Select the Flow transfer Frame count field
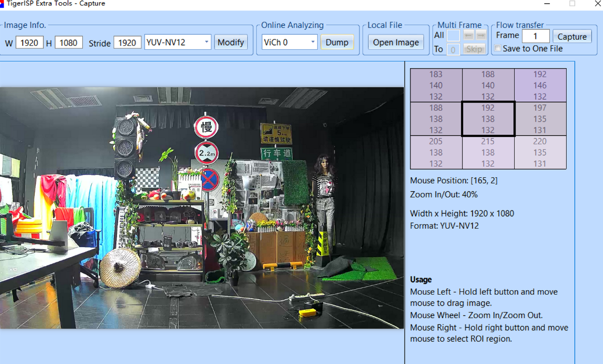Screen dimensions: 603x364 (535, 36)
